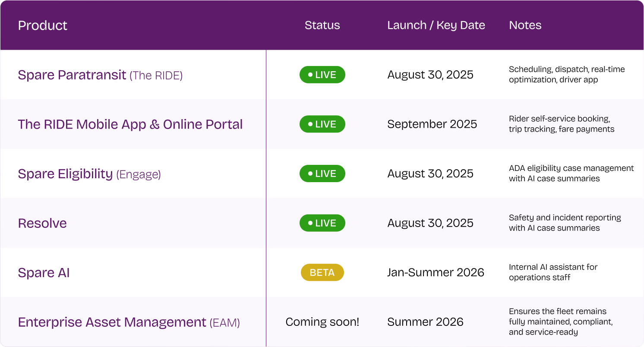The width and height of the screenshot is (644, 347).
Task: Click the LIVE badge for RIDE Mobile App
Action: tap(322, 124)
